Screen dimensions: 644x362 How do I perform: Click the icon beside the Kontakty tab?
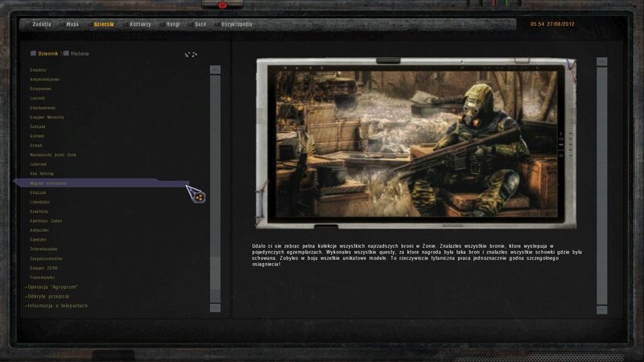coord(124,24)
